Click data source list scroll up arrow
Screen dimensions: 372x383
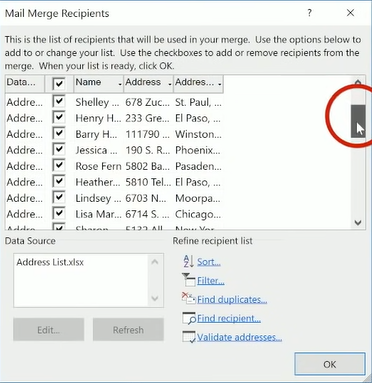click(x=155, y=262)
